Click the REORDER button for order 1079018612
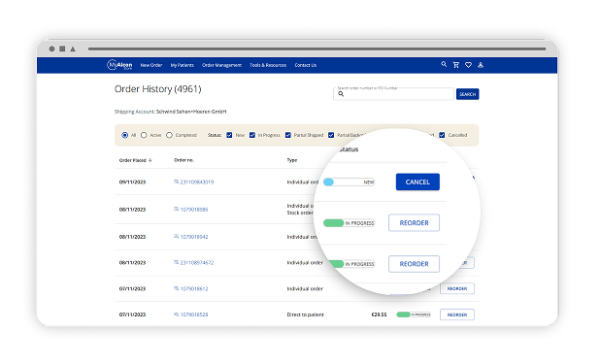This screenshot has width=600, height=364. pos(457,288)
